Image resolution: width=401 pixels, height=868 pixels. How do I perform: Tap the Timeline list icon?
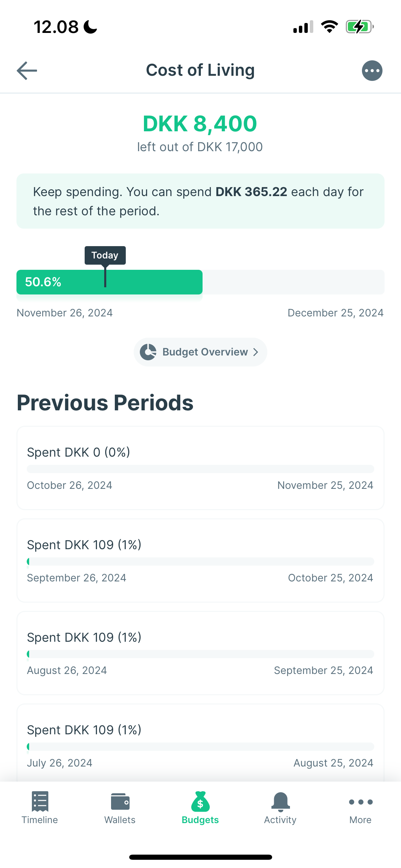pyautogui.click(x=40, y=801)
